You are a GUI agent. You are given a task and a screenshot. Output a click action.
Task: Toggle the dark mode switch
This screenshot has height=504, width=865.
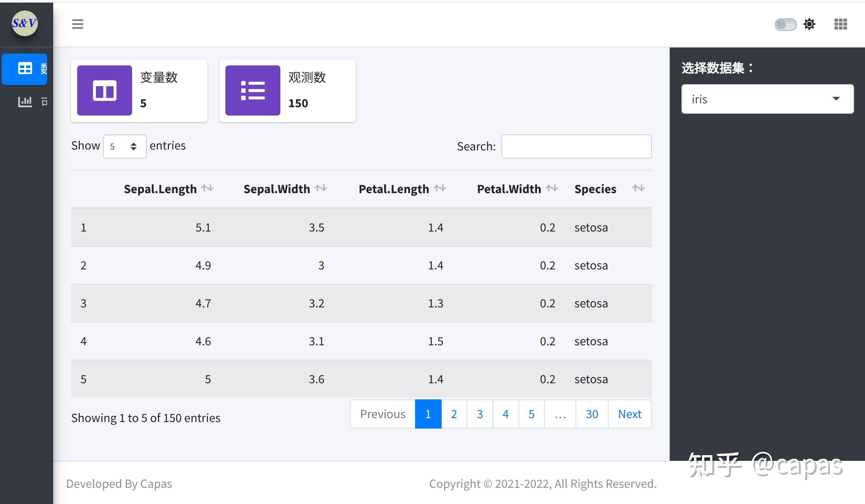785,24
